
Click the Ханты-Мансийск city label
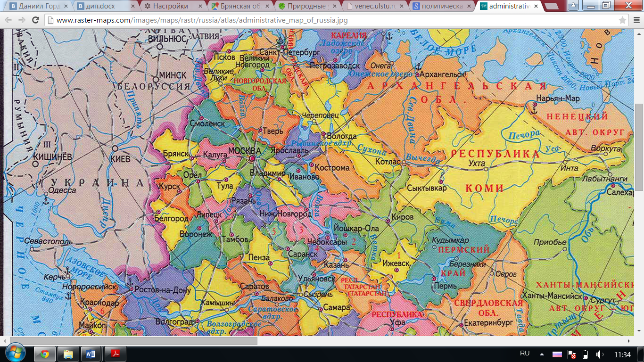coord(553,296)
